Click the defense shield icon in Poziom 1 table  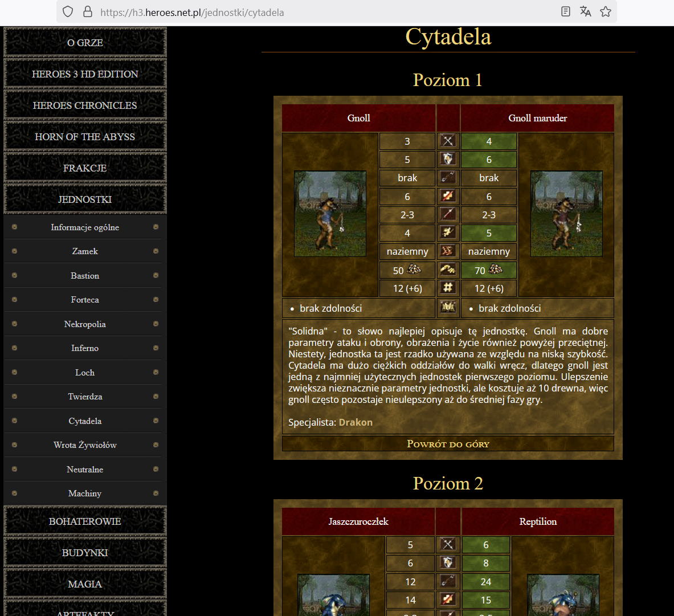pyautogui.click(x=448, y=160)
